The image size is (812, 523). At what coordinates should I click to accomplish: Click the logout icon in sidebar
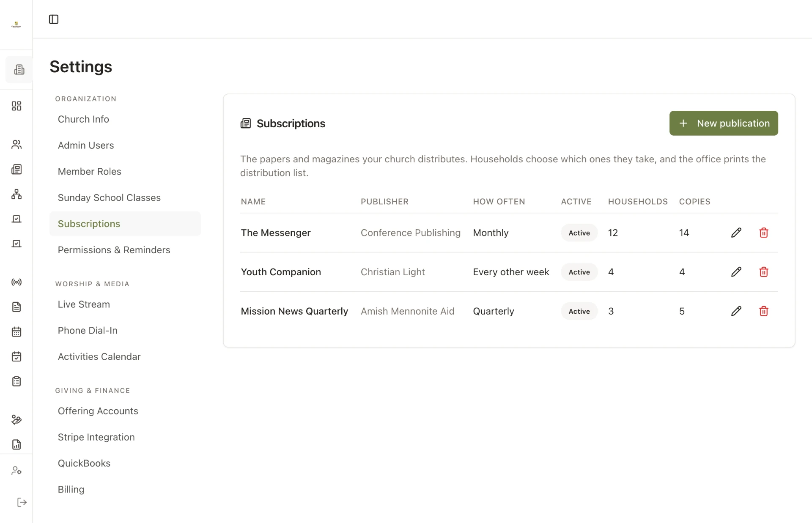coord(22,502)
